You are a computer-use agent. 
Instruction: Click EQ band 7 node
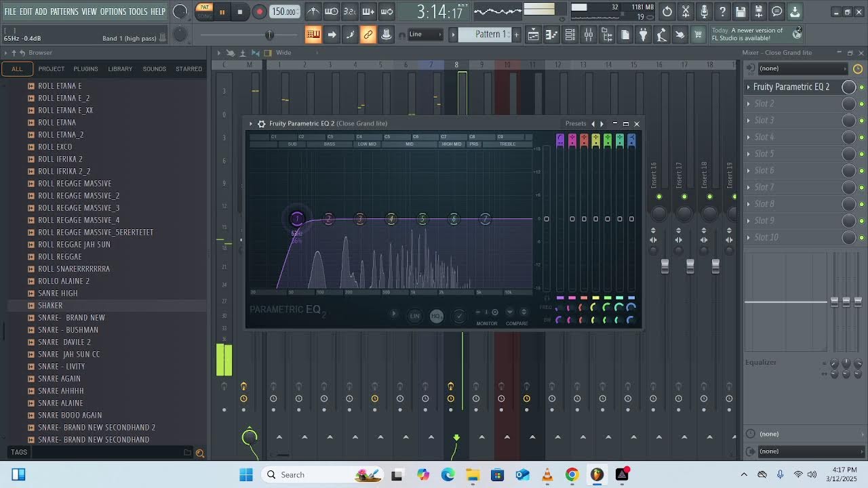click(x=485, y=218)
